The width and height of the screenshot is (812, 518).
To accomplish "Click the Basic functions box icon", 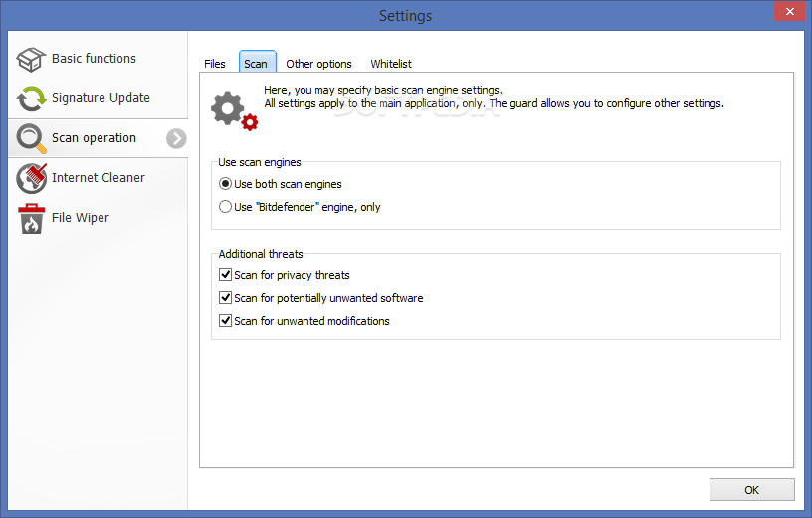I will click(x=31, y=59).
